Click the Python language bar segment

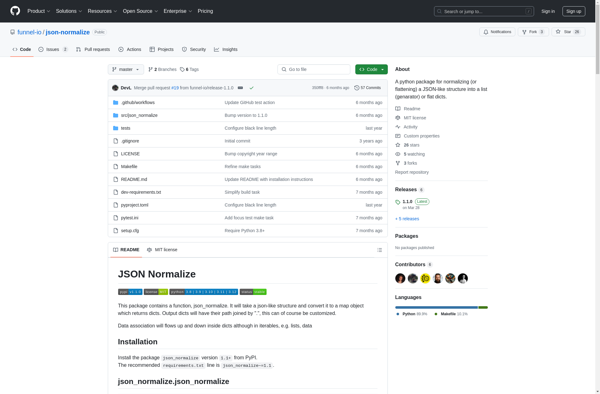pyautogui.click(x=437, y=307)
